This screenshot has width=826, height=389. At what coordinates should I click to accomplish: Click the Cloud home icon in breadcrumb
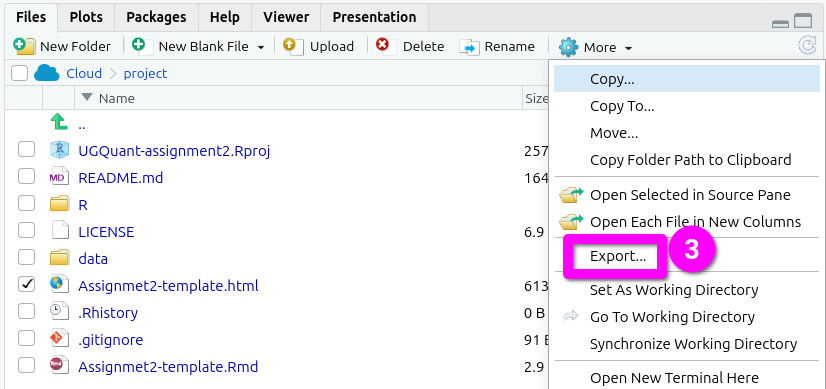coord(46,73)
